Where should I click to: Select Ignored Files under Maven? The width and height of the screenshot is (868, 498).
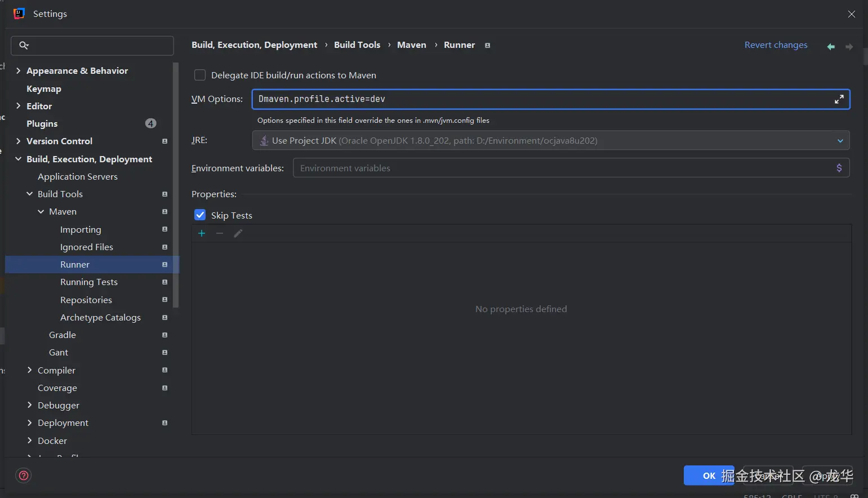(x=87, y=247)
